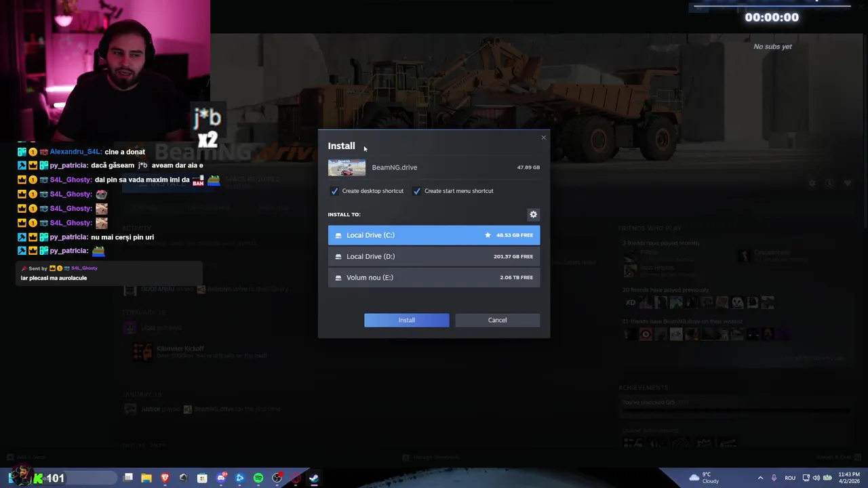
Task: Open Spotify from taskbar
Action: 258,478
